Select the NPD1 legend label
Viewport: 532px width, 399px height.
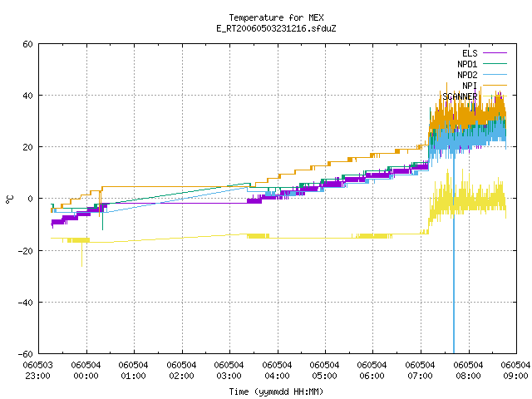467,64
